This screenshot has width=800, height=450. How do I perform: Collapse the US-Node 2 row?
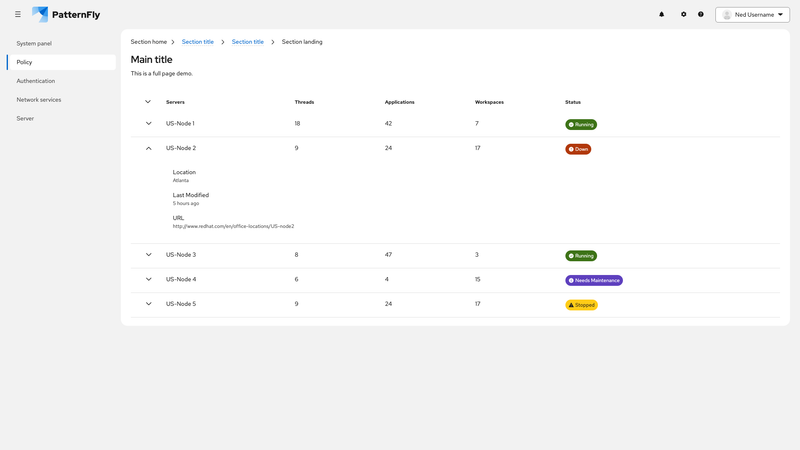pyautogui.click(x=148, y=148)
